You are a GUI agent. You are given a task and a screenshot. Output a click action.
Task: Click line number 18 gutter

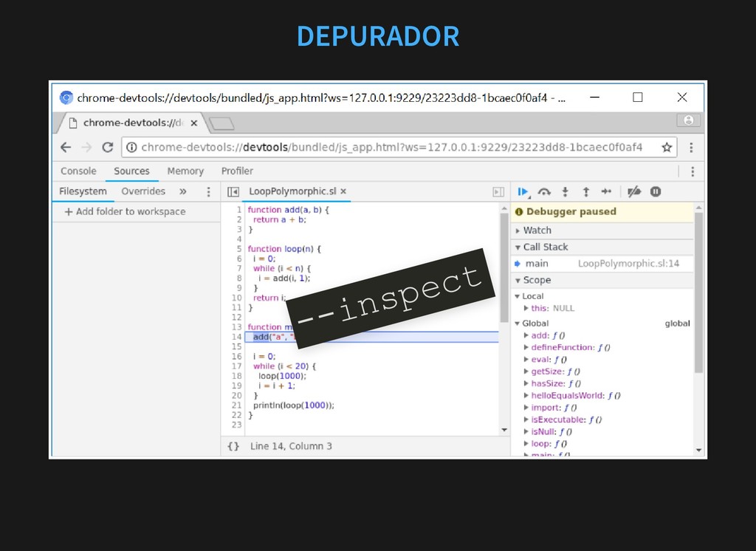click(237, 376)
